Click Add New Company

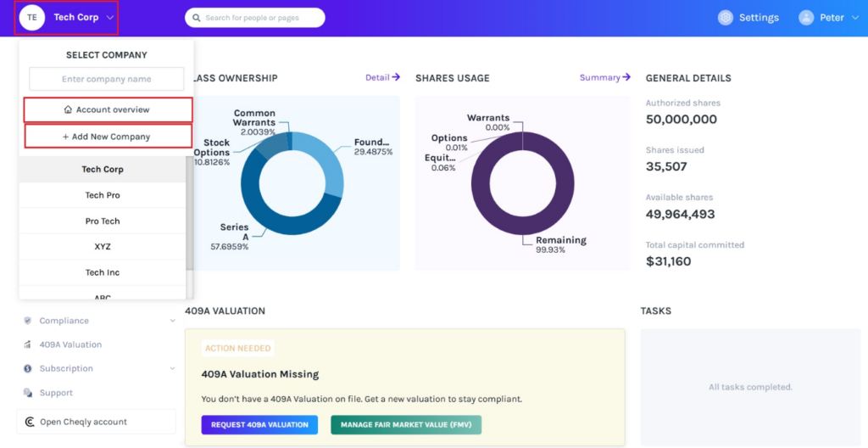(106, 137)
